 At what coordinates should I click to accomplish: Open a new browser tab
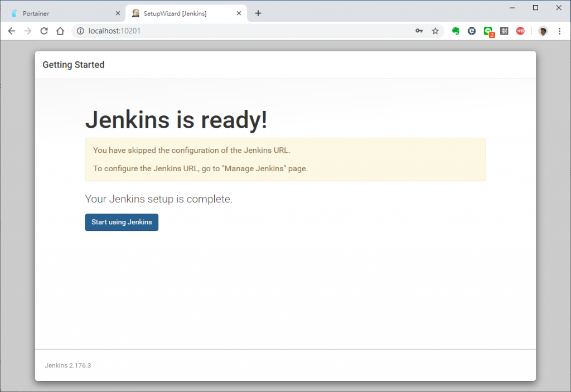pos(258,13)
